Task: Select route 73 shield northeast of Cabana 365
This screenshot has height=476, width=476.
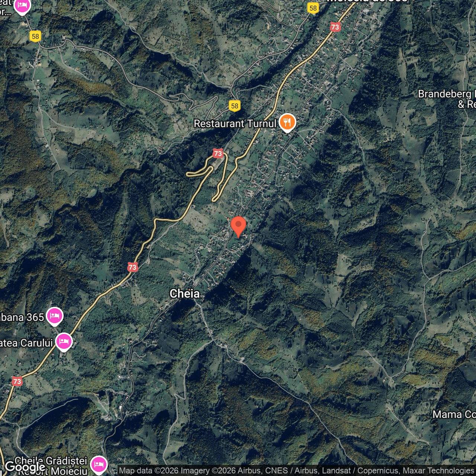Action: tap(132, 267)
